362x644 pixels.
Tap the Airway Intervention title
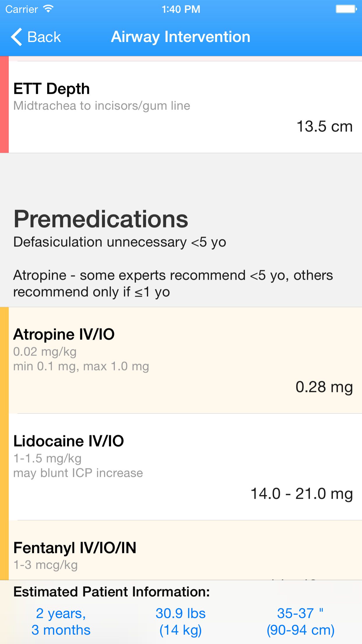tap(181, 37)
